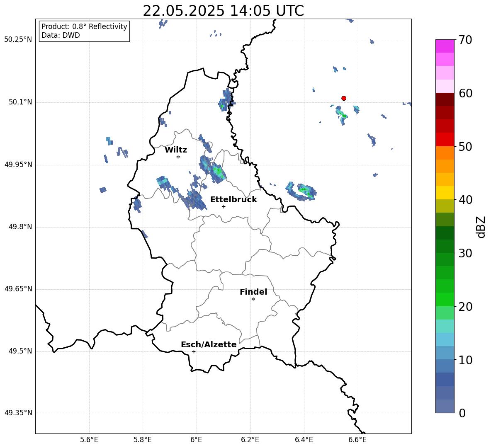Click the dBZ colorbar axis label
The image size is (491, 448).
(481, 227)
